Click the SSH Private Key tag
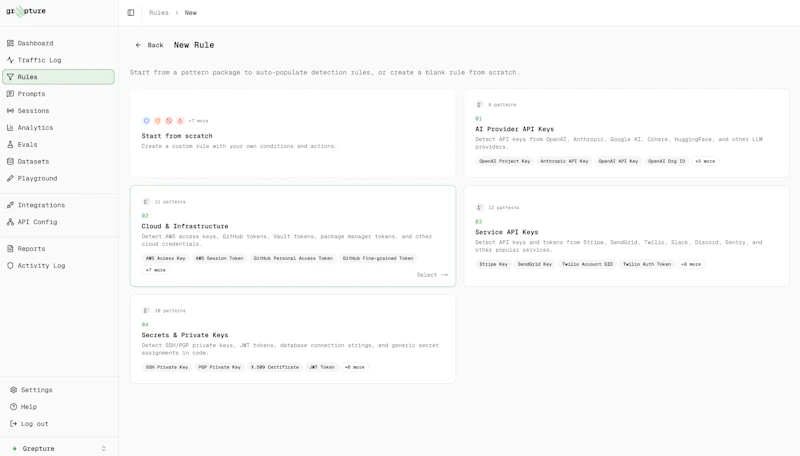This screenshot has height=456, width=800. tap(167, 367)
